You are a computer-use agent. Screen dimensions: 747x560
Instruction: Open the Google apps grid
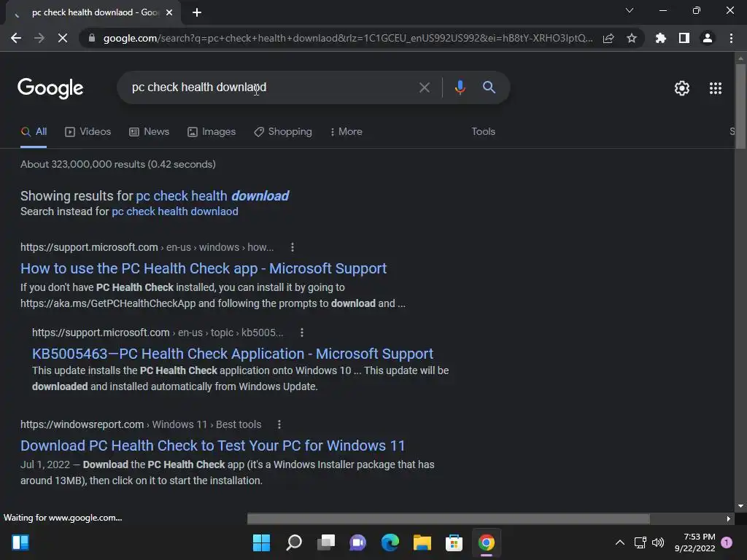pyautogui.click(x=716, y=88)
